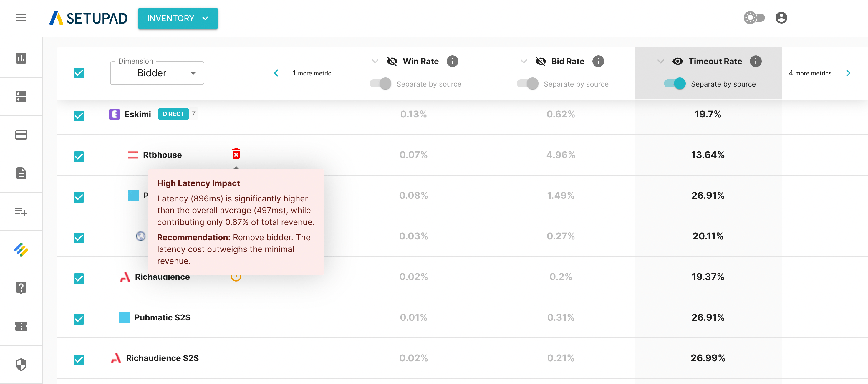This screenshot has height=384, width=868.
Task: Open the hamburger menu
Action: coord(21,18)
